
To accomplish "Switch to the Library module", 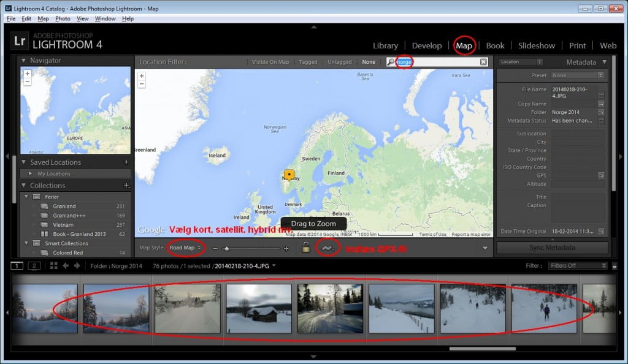I will coord(385,45).
